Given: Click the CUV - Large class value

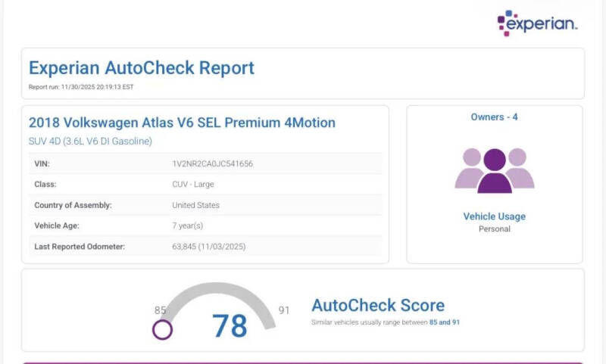Looking at the screenshot, I should point(193,185).
